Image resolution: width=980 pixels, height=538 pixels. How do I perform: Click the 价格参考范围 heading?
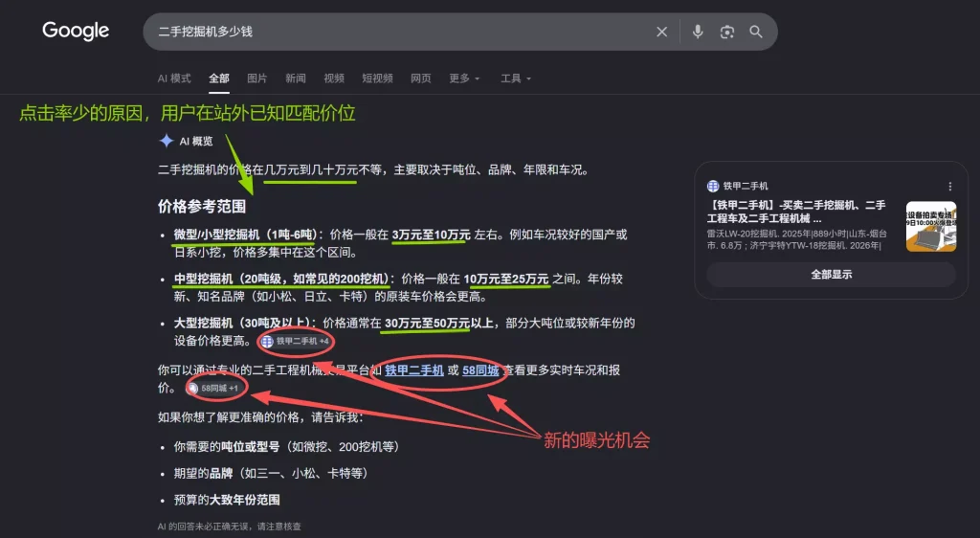201,207
